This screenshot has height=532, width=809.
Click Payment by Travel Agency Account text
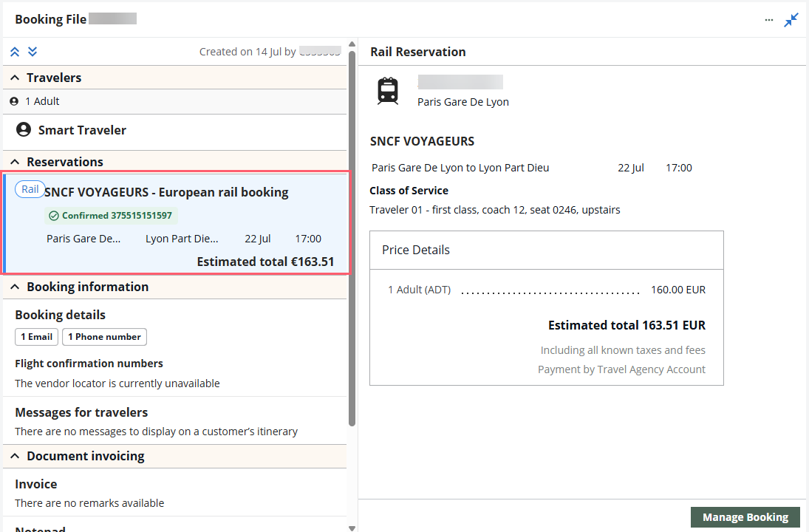(x=621, y=369)
